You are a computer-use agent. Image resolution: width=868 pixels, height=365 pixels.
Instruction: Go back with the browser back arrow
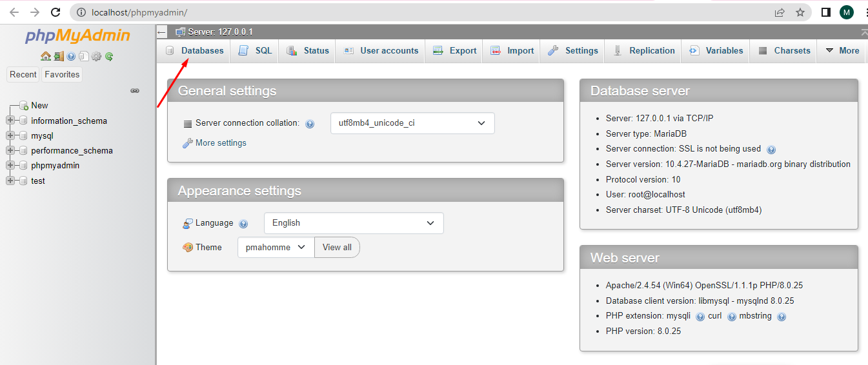click(x=14, y=12)
